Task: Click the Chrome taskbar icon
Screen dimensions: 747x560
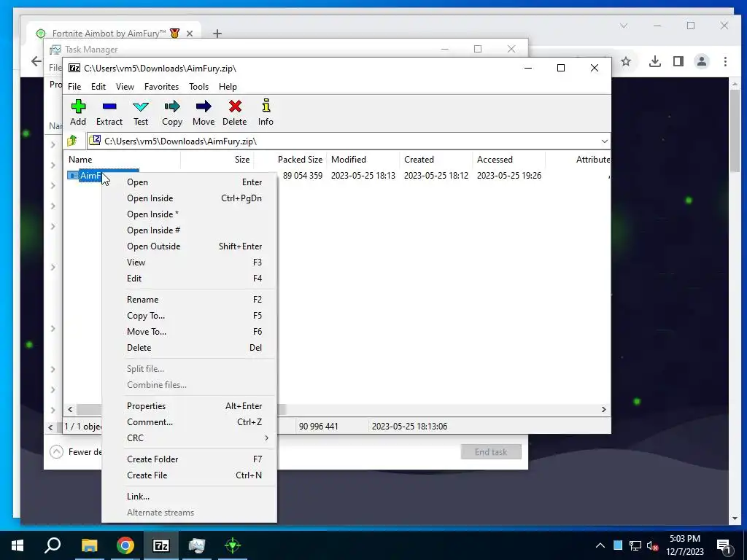Action: click(x=125, y=545)
